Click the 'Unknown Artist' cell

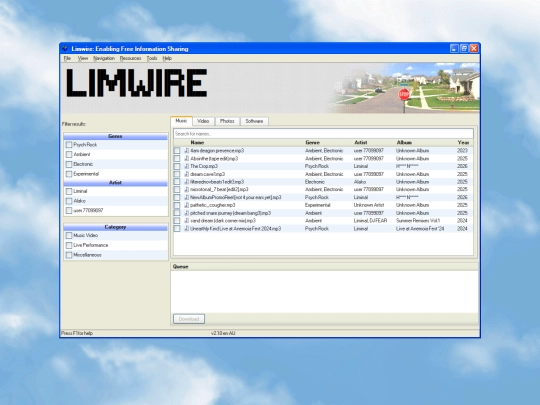(368, 205)
